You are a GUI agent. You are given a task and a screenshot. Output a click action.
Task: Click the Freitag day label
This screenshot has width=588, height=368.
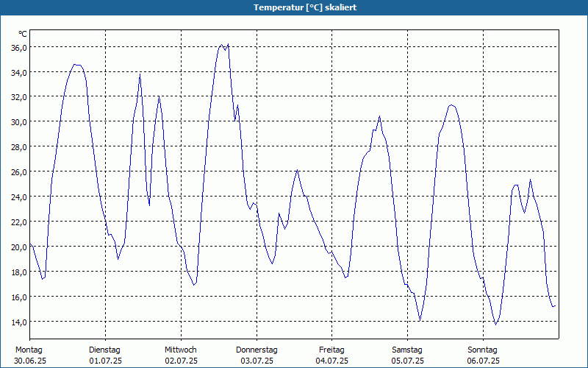coord(331,350)
